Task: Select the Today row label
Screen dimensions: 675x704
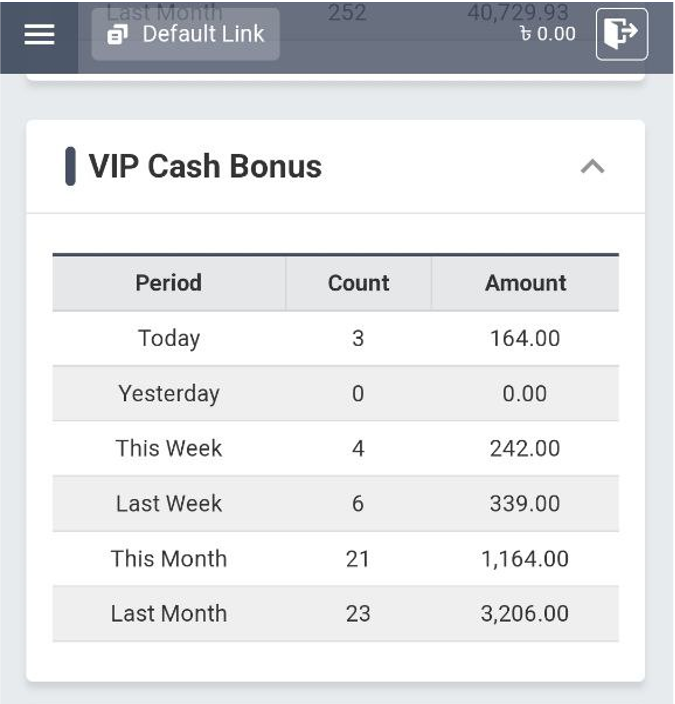Action: (x=168, y=338)
